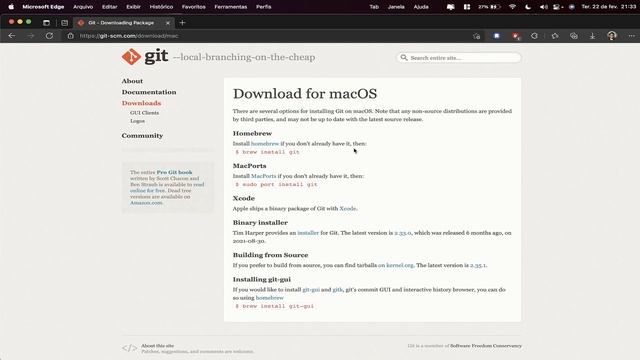Image resolution: width=640 pixels, height=360 pixels.
Task: Click homebrew link under Homebrew heading
Action: [x=265, y=143]
